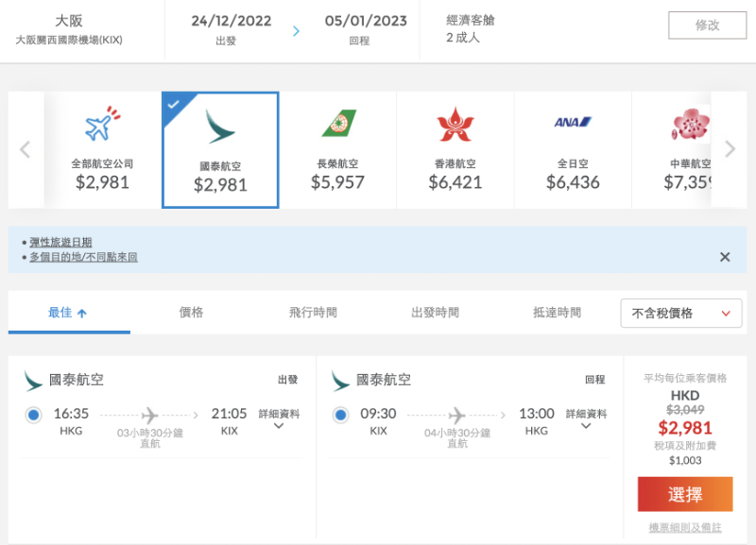Choose 香港航空 logo filter

coord(455,125)
